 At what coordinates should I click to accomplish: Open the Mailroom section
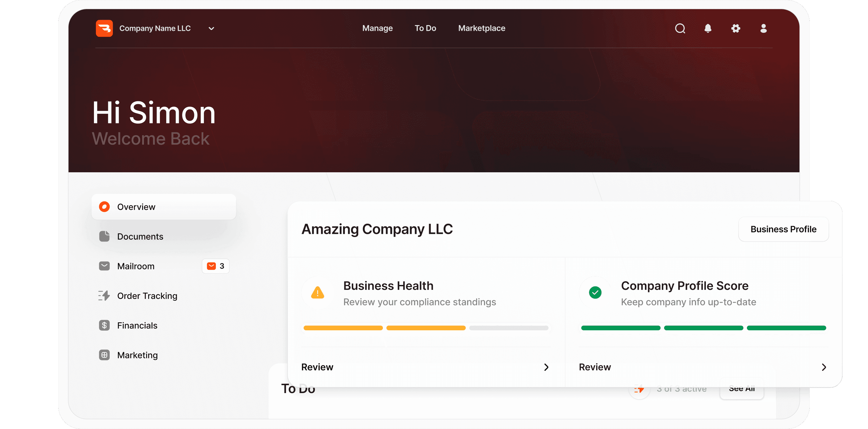point(136,266)
